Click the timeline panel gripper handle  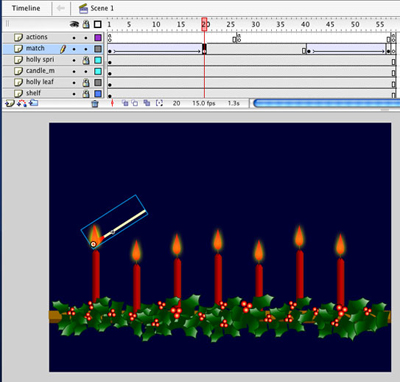click(x=7, y=24)
